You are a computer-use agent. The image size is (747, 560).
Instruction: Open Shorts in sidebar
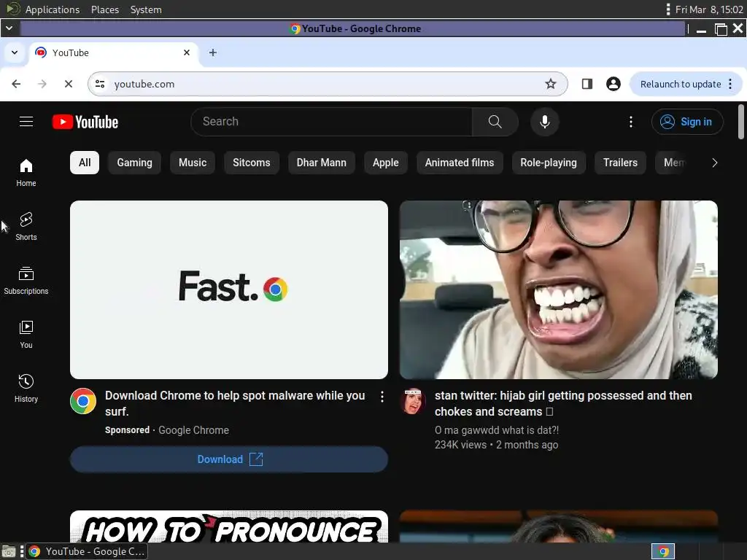(26, 227)
